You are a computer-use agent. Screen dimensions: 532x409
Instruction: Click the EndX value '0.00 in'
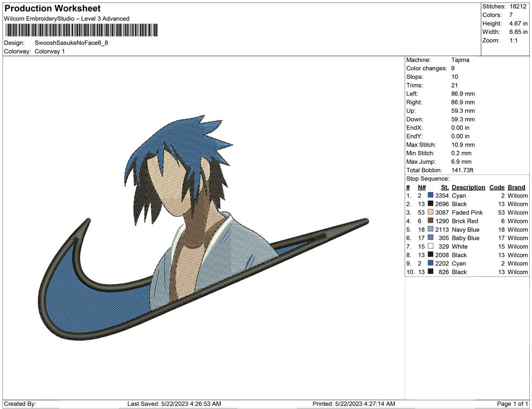click(461, 128)
